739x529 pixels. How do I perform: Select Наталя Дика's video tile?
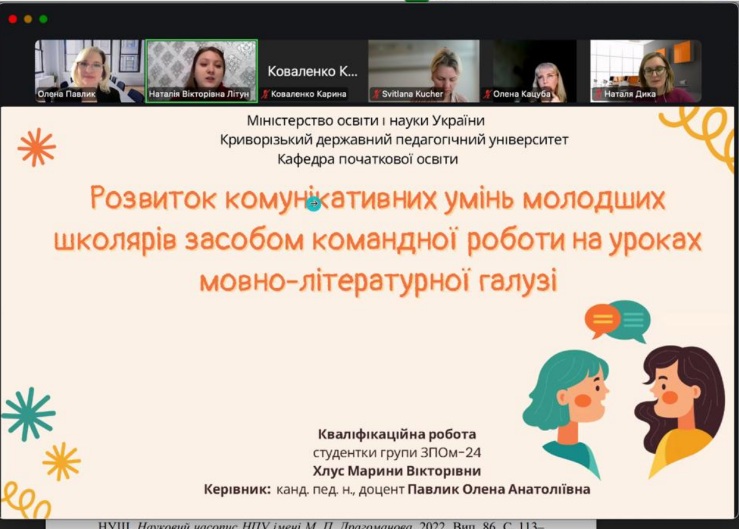click(x=645, y=70)
